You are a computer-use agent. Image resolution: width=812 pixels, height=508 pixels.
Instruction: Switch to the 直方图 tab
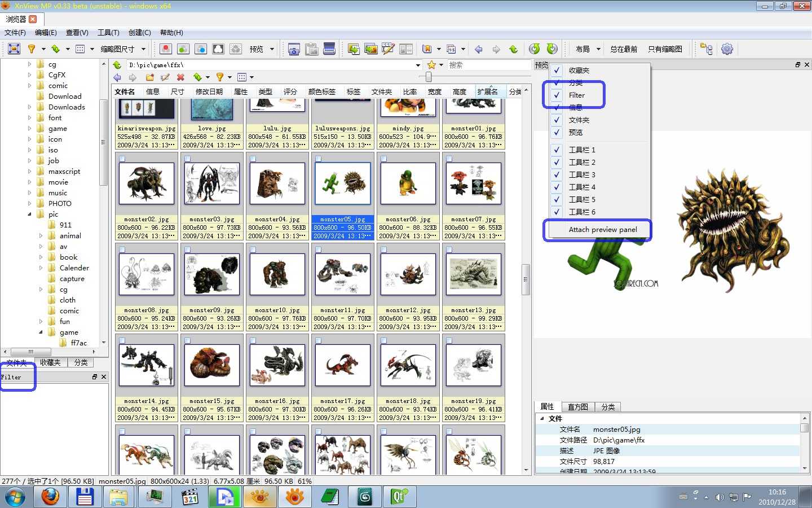point(578,407)
